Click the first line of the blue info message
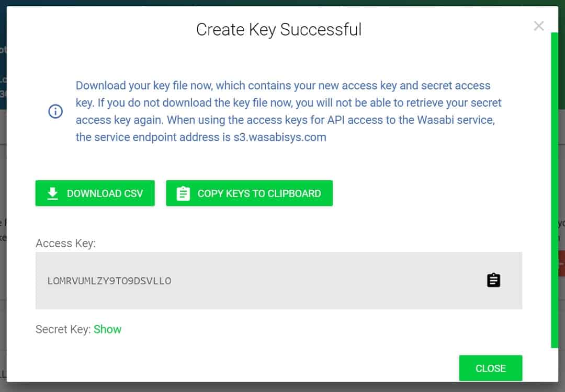This screenshot has height=392, width=565. [x=283, y=86]
